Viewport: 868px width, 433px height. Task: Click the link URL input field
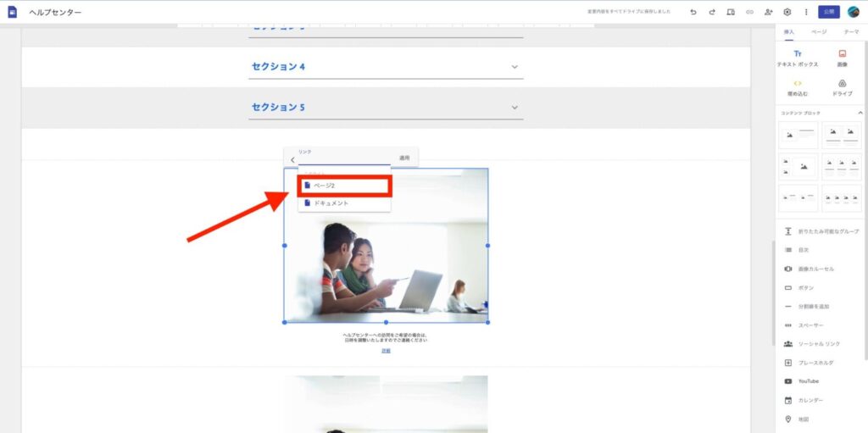click(x=343, y=159)
